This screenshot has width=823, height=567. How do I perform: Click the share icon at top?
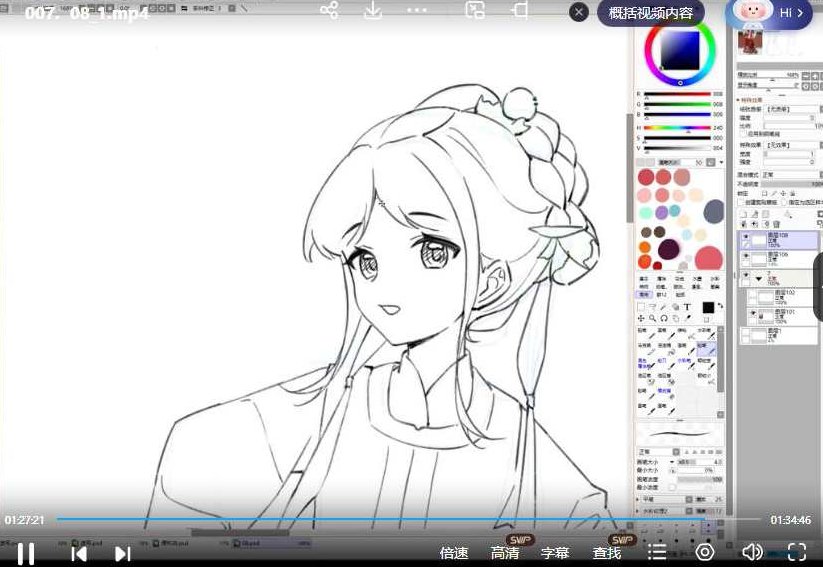tap(329, 11)
